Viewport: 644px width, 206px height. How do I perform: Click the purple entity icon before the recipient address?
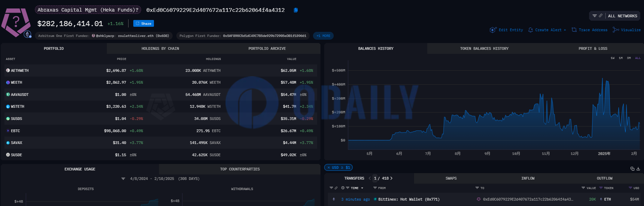(x=479, y=199)
